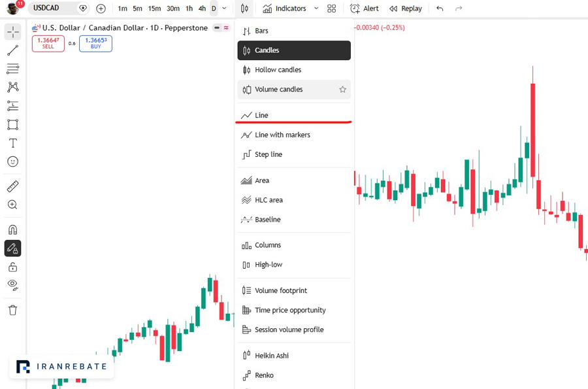Toggle hide all drawings eye icon
The width and height of the screenshot is (588, 389).
pos(13,285)
